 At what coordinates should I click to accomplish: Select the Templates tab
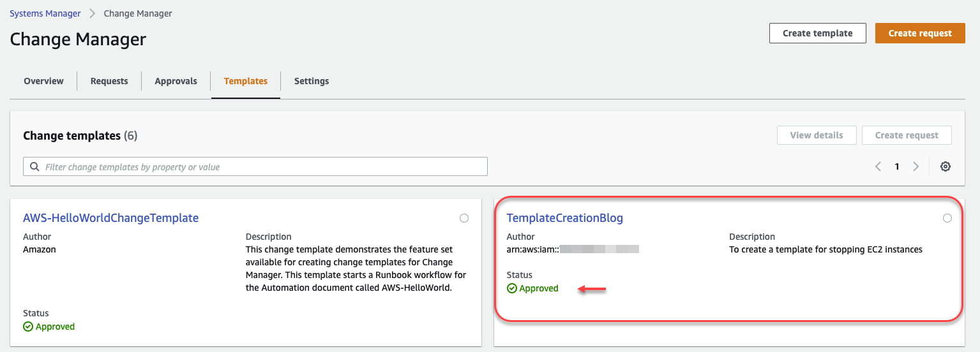pos(246,81)
